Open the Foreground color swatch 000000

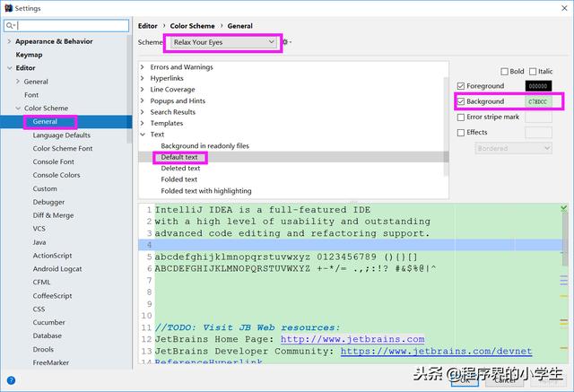point(538,86)
